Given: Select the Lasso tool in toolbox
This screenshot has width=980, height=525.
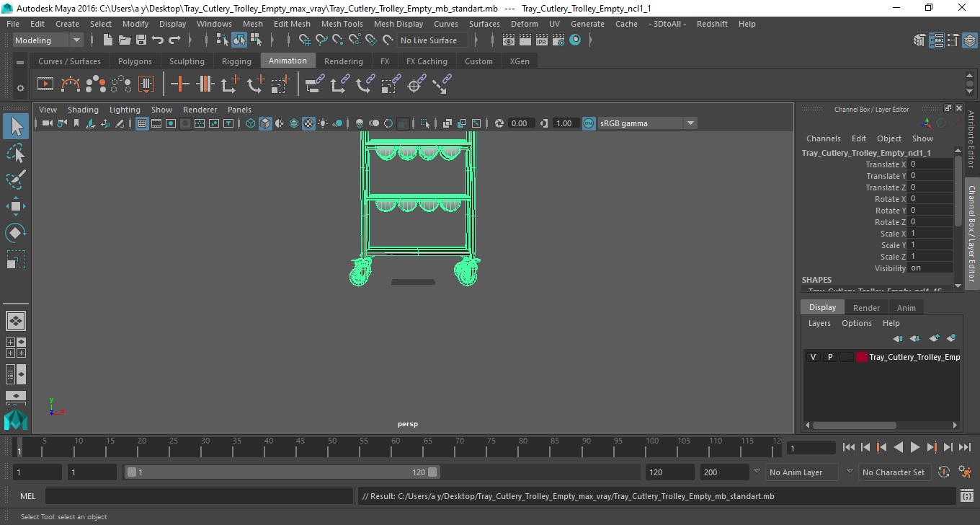Looking at the screenshot, I should [x=16, y=152].
